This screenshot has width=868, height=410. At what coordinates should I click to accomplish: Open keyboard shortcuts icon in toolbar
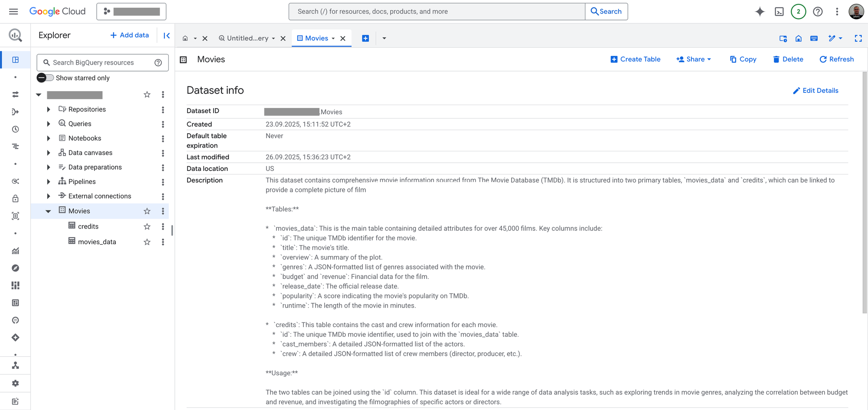coord(814,38)
